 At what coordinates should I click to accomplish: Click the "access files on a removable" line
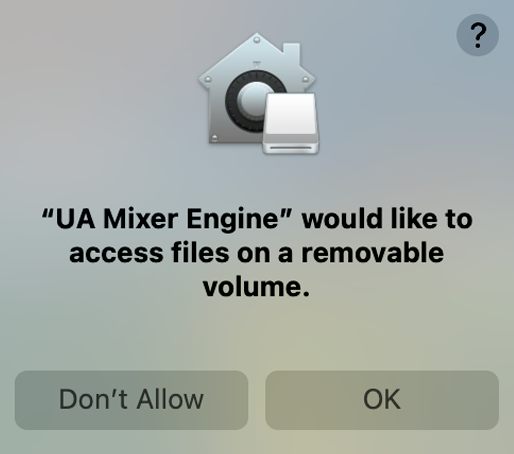[256, 253]
